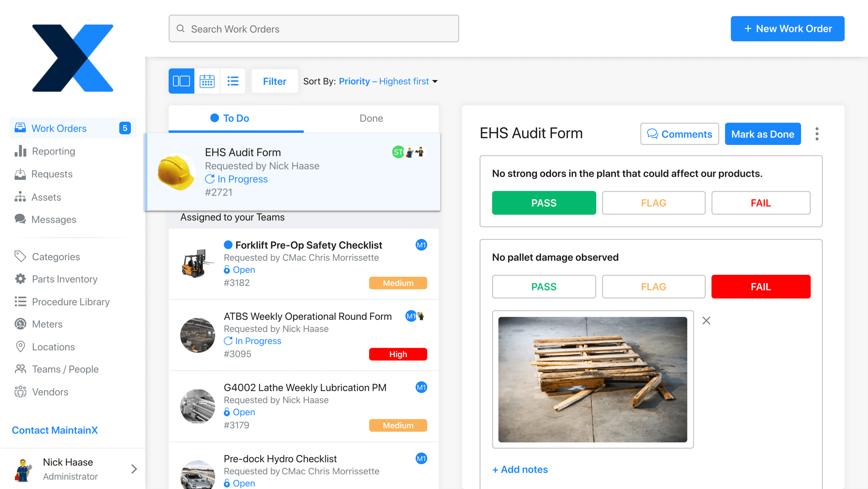Click Open status on Pre-dock Hydro card
The height and width of the screenshot is (489, 868).
[x=239, y=484]
